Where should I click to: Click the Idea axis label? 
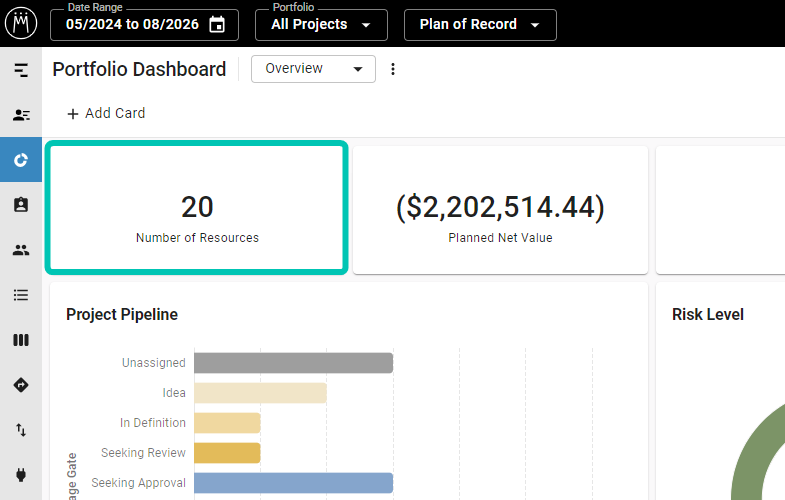[x=174, y=392]
